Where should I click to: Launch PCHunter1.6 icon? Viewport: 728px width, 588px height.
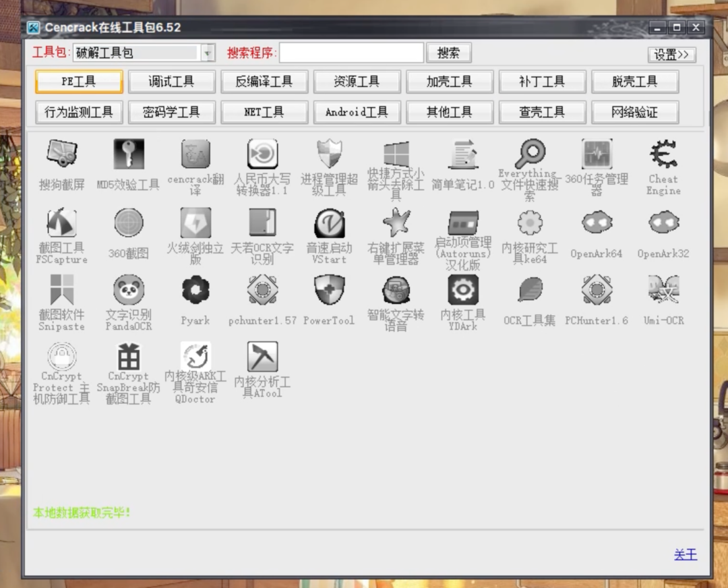[x=597, y=289]
